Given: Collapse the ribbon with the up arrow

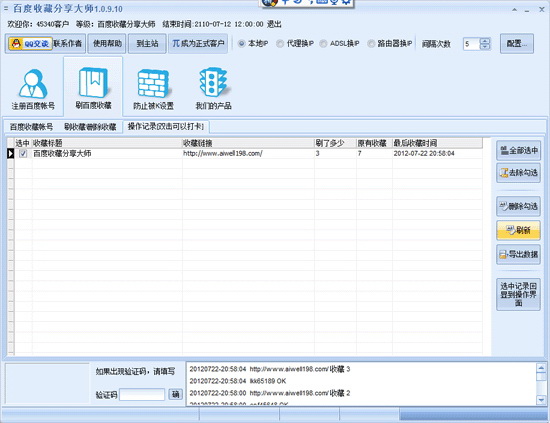Looking at the screenshot, I should click(x=515, y=10).
